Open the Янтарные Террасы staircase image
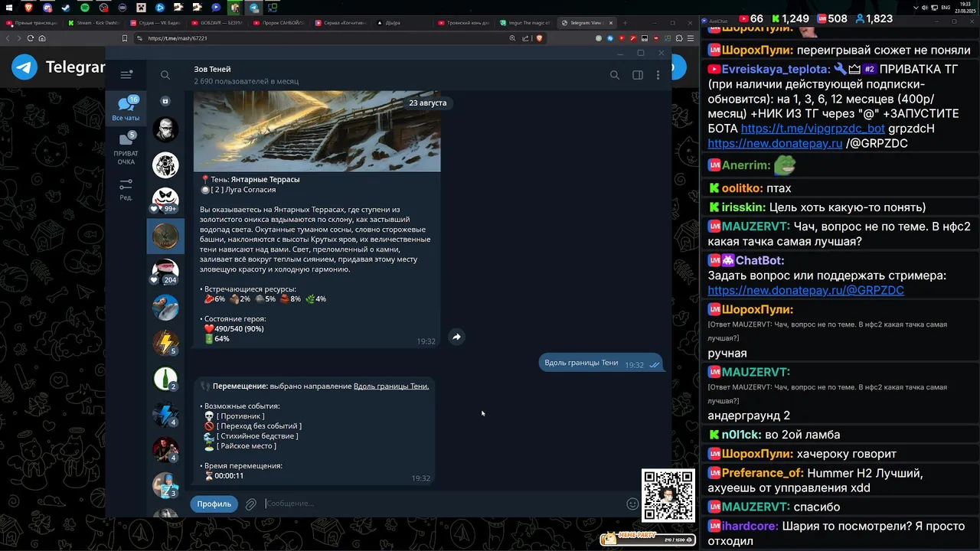This screenshot has width=980, height=551. [317, 131]
